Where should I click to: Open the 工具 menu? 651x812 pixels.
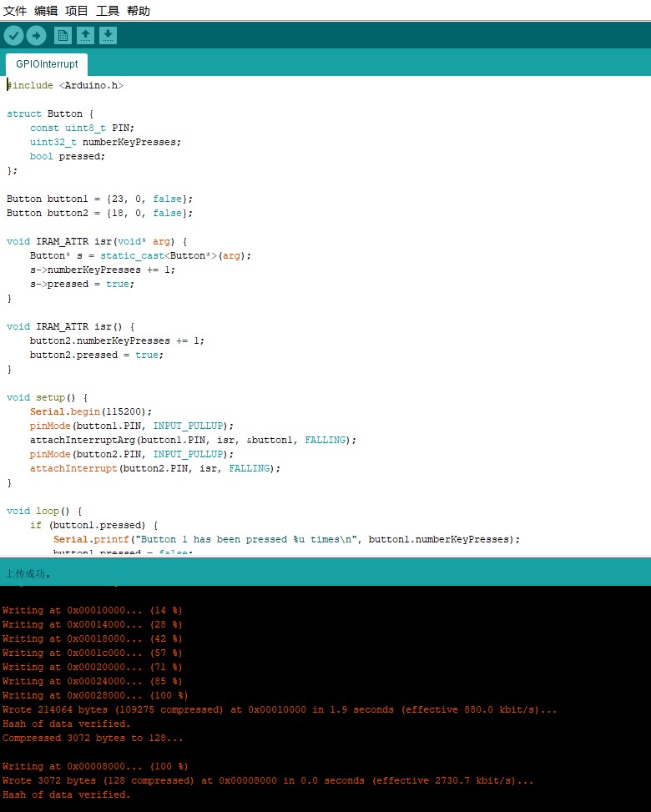pos(108,11)
